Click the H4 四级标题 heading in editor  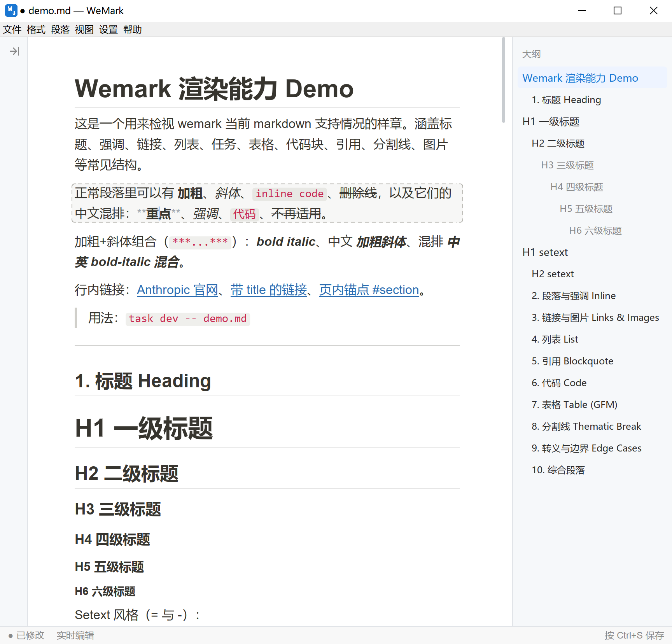(x=112, y=539)
